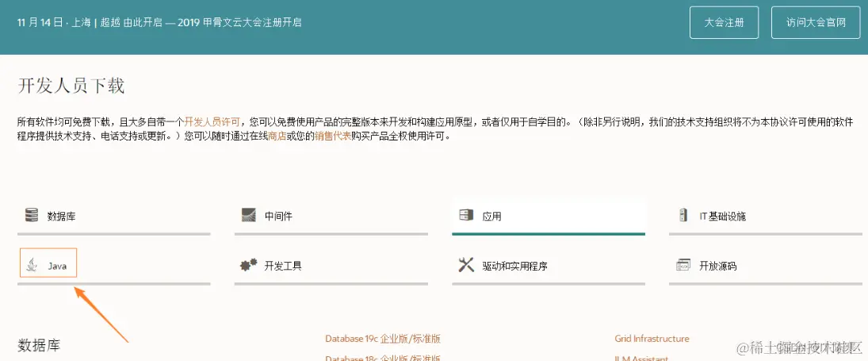Viewport: 868px width, 361px height.
Task: Open the 数据库 category tab
Action: pyautogui.click(x=114, y=217)
